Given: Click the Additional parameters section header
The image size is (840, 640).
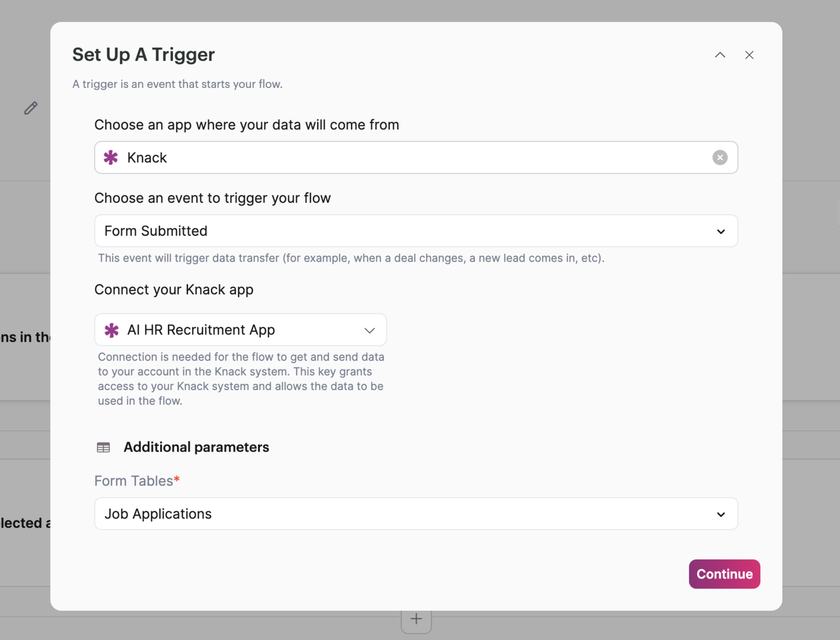Looking at the screenshot, I should pyautogui.click(x=196, y=447).
